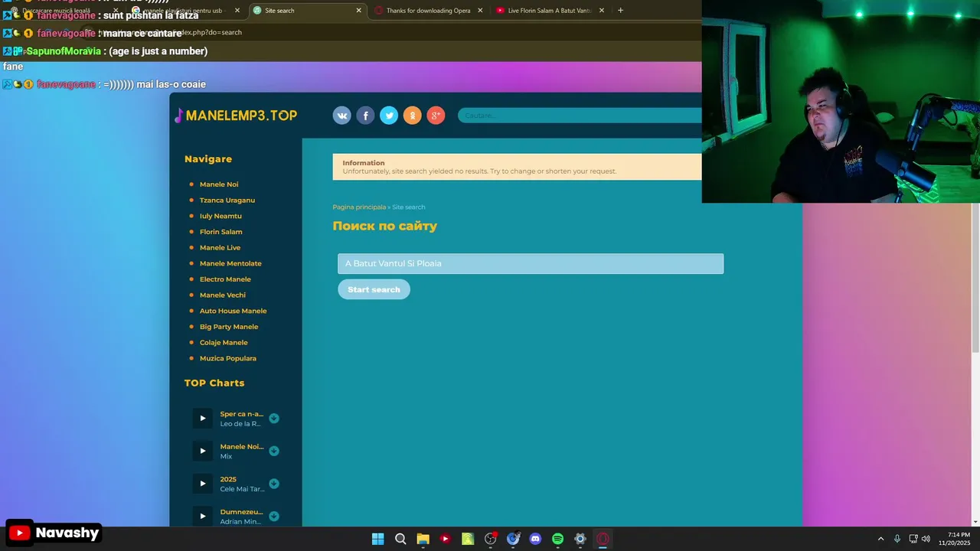980x551 pixels.
Task: Click the MANELEMP3.TOP site logo
Action: 236,116
